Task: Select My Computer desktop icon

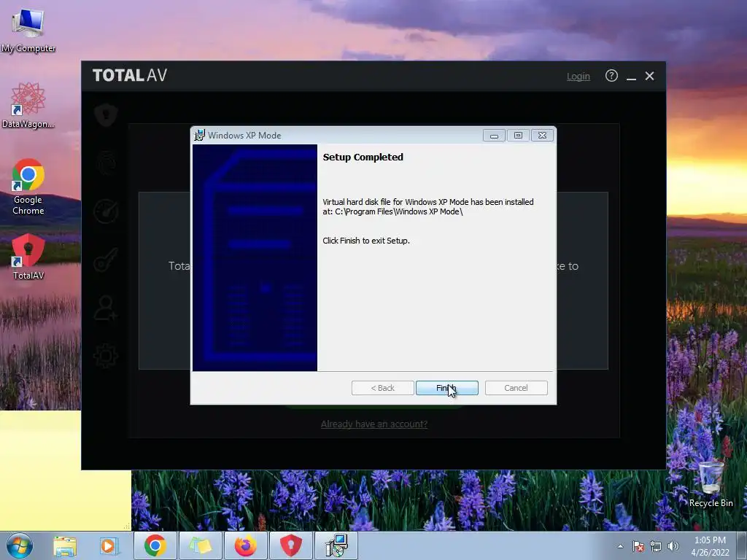Action: (28, 31)
